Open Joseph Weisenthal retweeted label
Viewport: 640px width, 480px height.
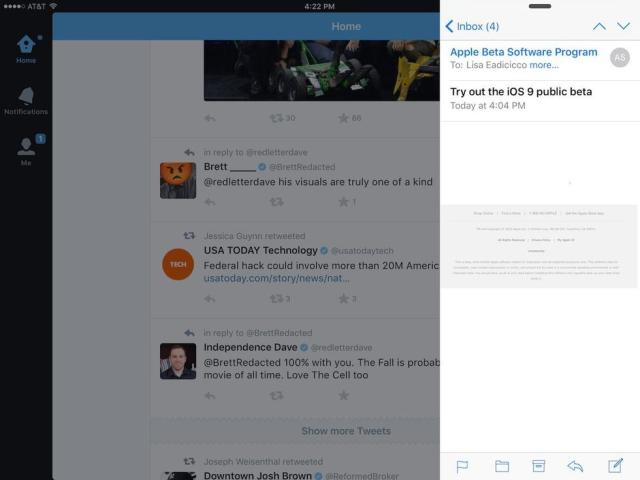[263, 462]
